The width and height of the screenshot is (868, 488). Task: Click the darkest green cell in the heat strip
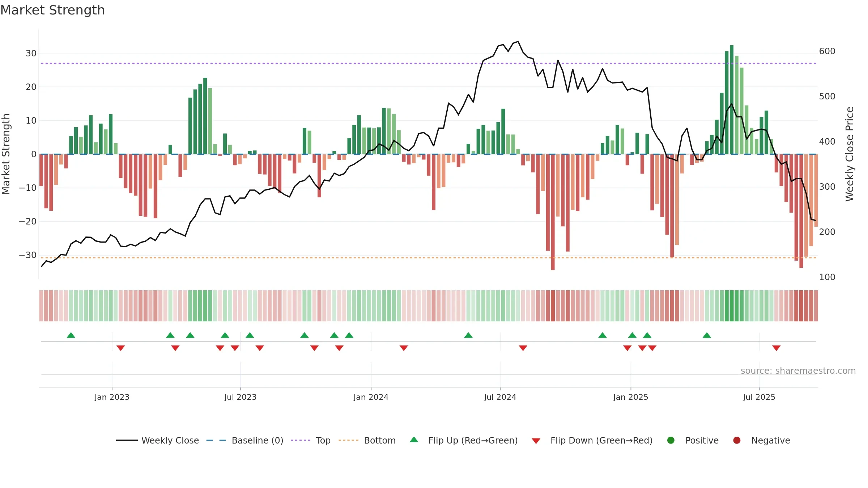click(732, 306)
